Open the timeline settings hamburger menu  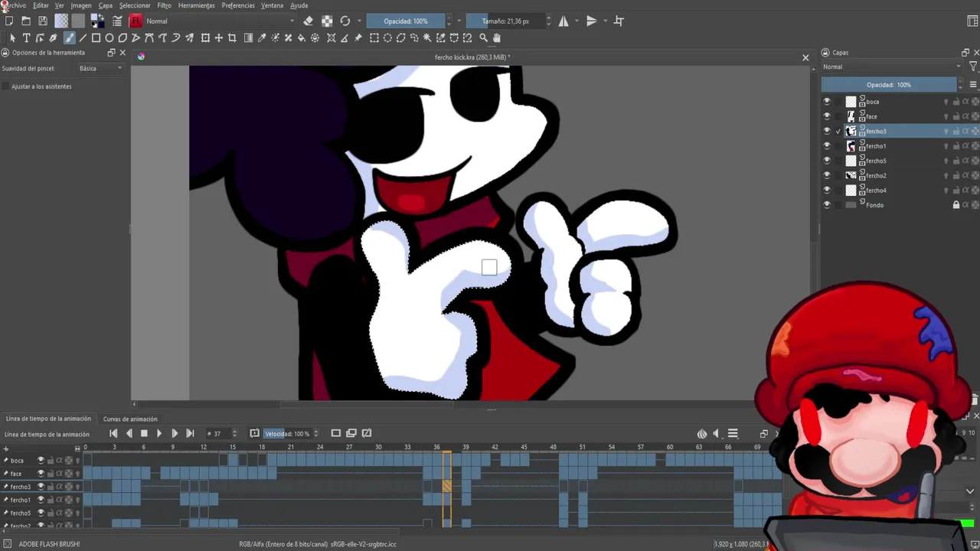733,434
